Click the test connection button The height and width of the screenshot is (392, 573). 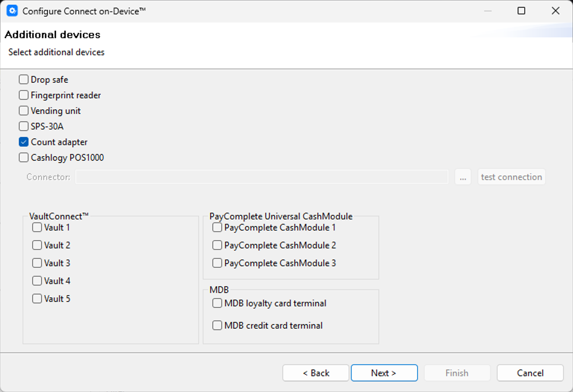(x=511, y=177)
